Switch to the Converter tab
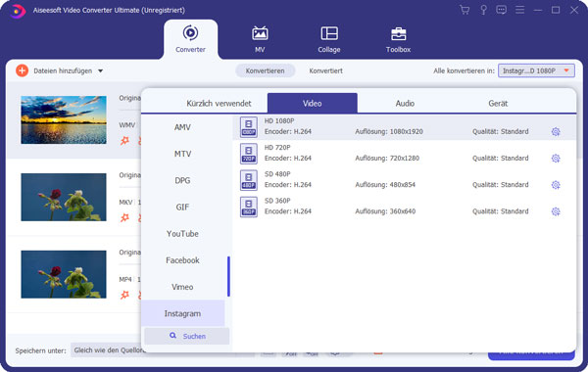This screenshot has width=588, height=372. click(x=190, y=39)
